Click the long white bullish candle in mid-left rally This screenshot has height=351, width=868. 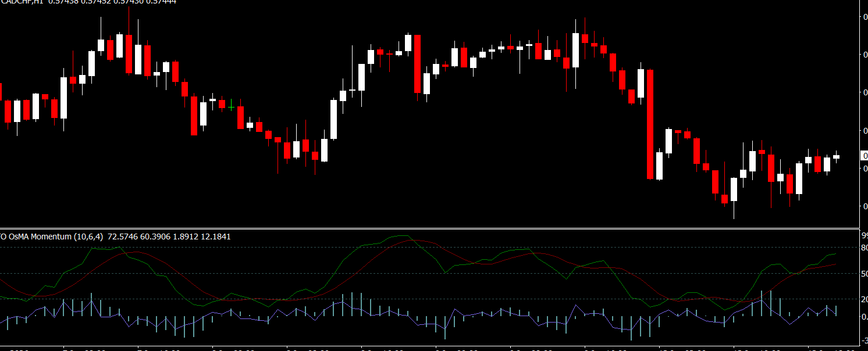pos(333,119)
